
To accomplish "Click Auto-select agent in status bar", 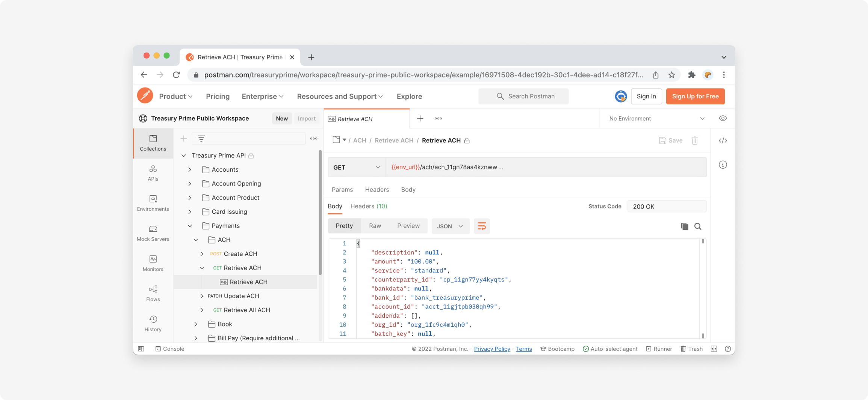I will pos(610,349).
